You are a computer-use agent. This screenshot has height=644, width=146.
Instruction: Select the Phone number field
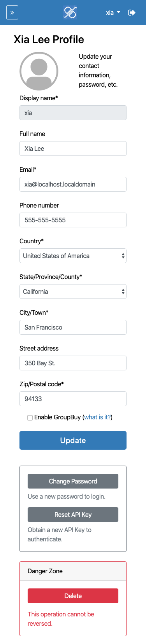coord(73,220)
